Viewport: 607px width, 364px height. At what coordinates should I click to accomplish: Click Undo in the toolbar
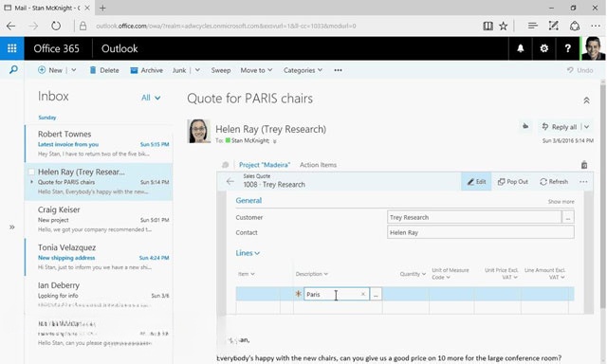pyautogui.click(x=579, y=70)
